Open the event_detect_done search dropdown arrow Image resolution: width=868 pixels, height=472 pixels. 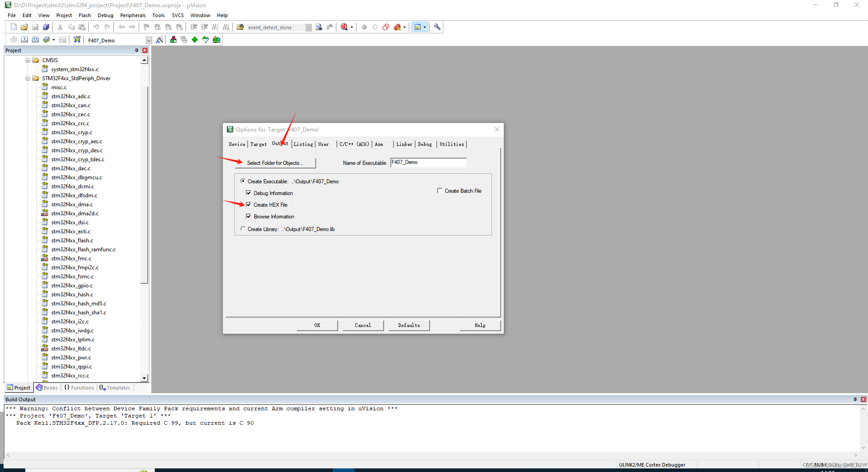[308, 27]
